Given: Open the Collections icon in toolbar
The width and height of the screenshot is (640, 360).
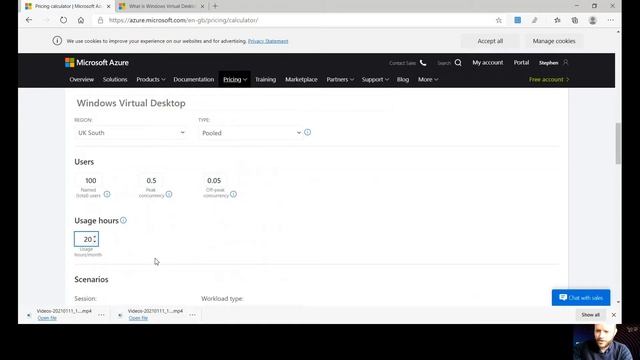Looking at the screenshot, I should (575, 20).
